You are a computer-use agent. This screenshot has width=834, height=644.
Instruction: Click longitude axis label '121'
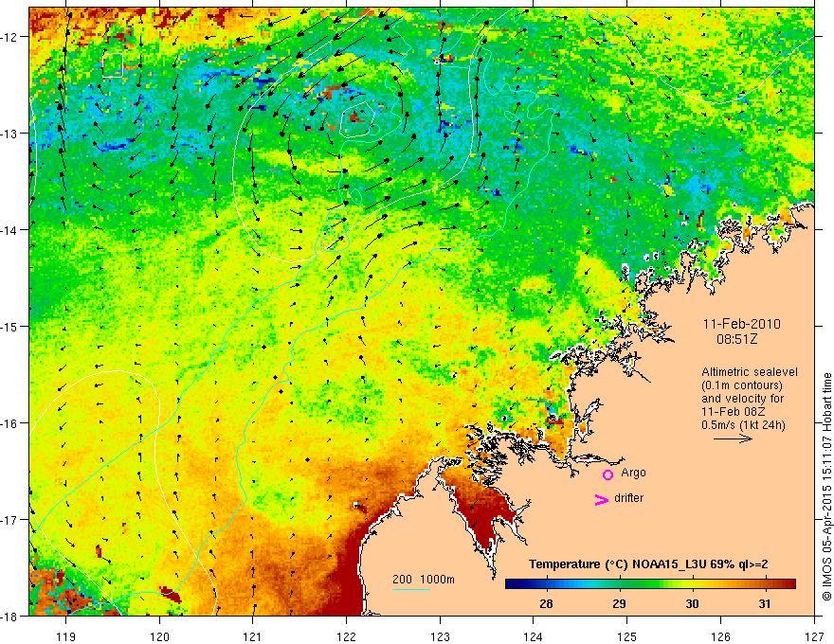point(253,636)
